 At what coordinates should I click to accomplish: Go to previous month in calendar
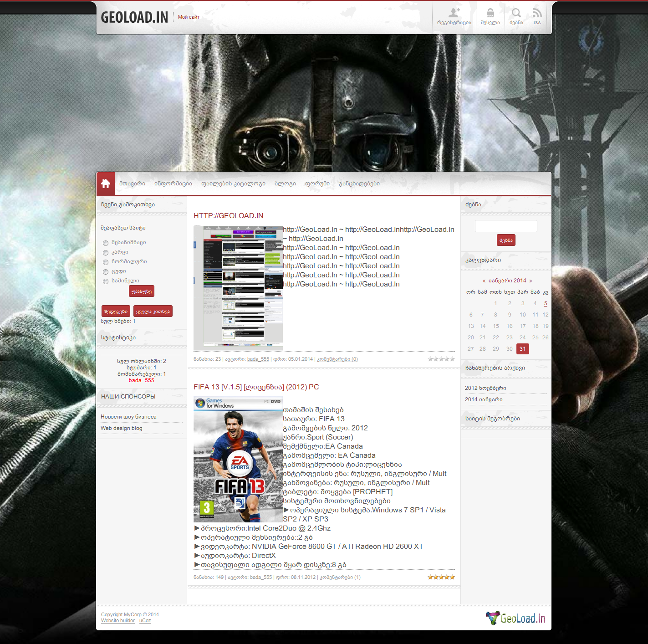click(484, 281)
